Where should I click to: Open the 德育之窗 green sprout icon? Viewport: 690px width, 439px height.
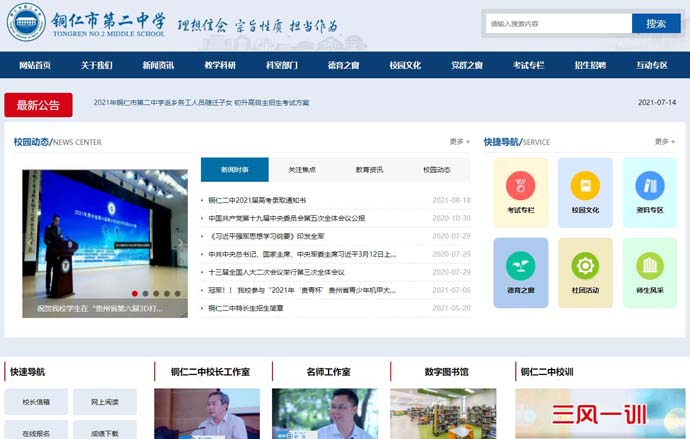coord(521,266)
